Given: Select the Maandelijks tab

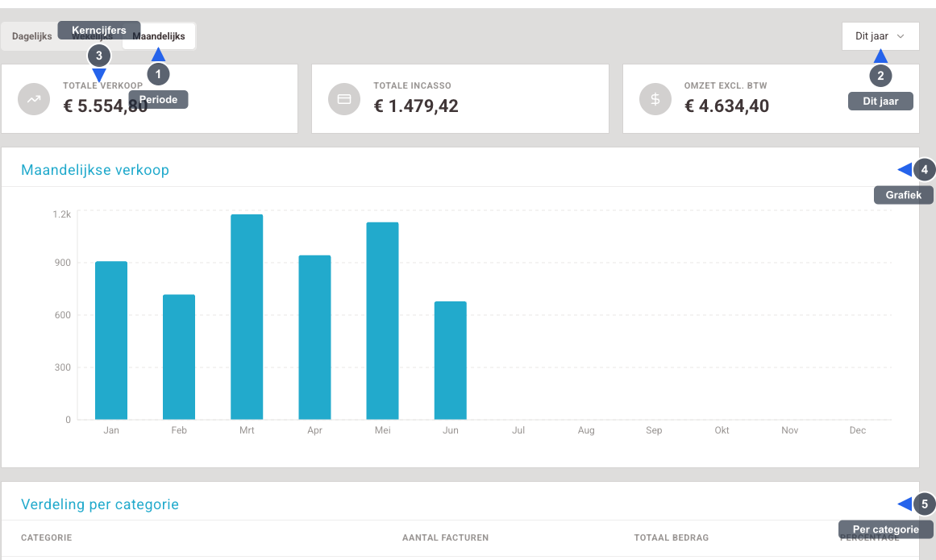Looking at the screenshot, I should click(159, 36).
